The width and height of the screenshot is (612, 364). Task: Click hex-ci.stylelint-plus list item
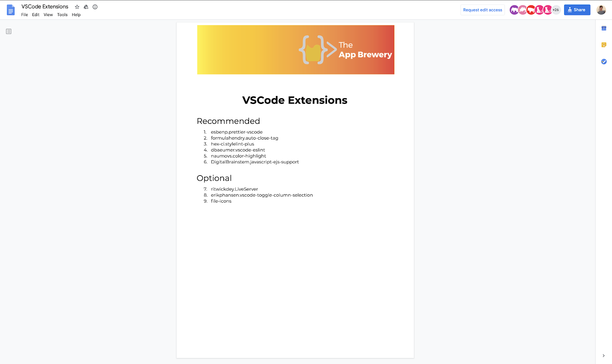(x=233, y=144)
